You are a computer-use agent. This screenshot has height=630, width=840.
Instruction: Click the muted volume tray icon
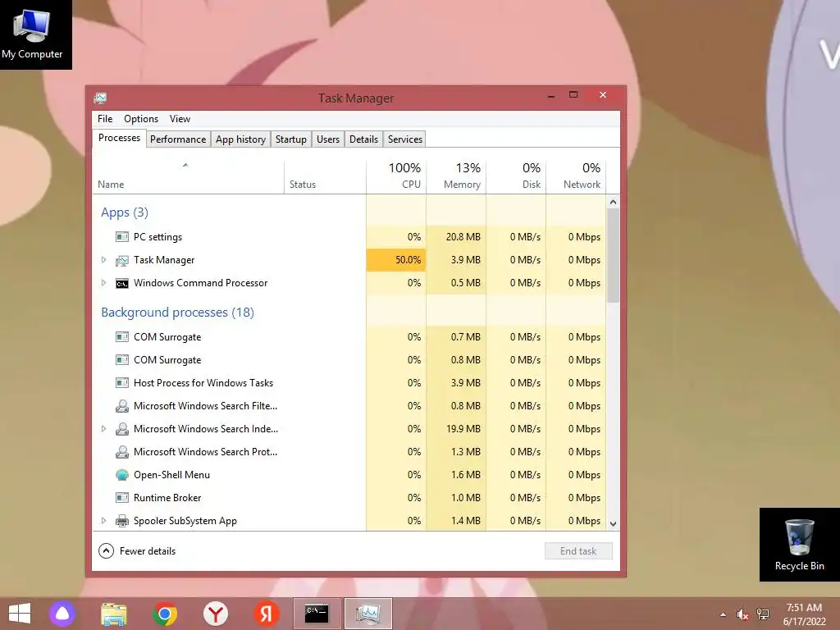click(742, 614)
